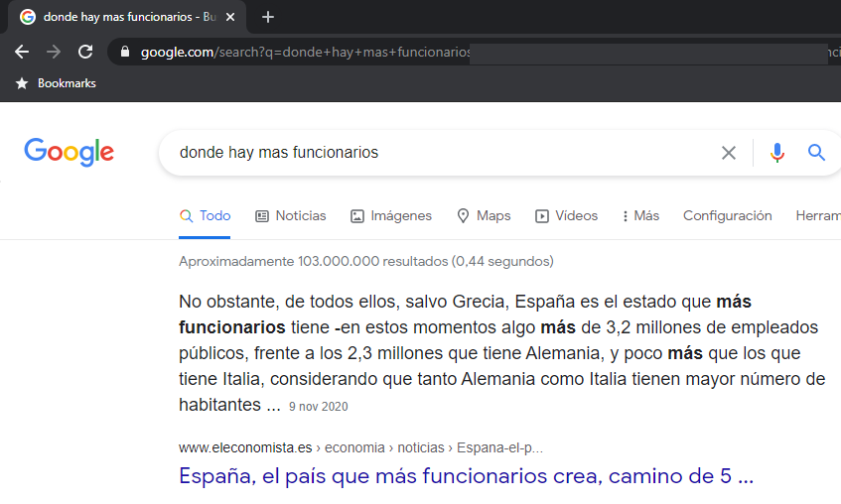Submit search with the magnifying glass icon
This screenshot has width=841, height=504.
pyautogui.click(x=816, y=153)
